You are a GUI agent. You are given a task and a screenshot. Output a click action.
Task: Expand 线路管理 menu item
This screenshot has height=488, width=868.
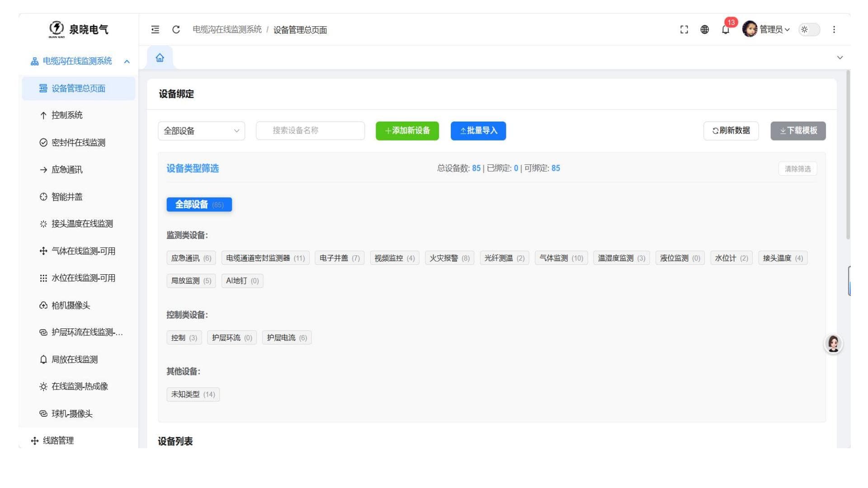pyautogui.click(x=79, y=441)
